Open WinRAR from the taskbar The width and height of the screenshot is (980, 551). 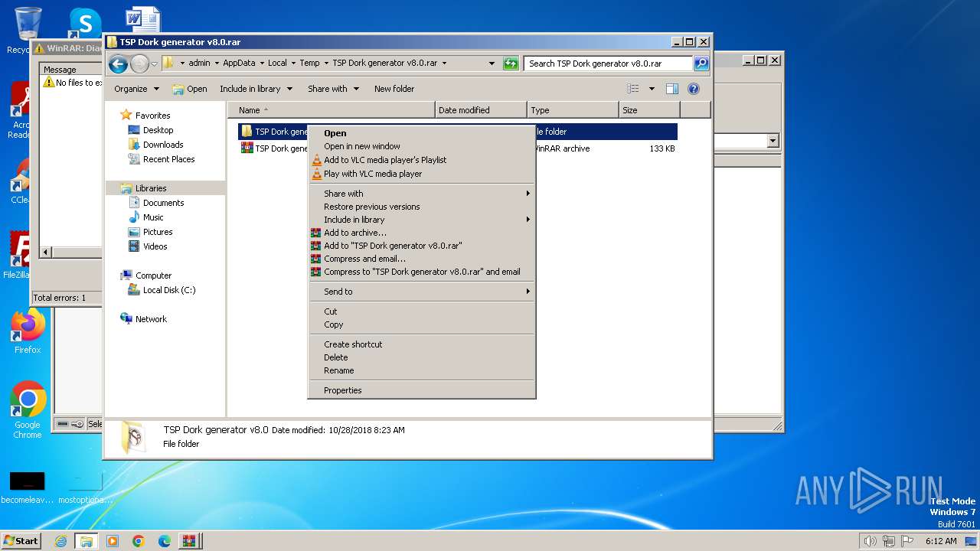click(x=189, y=541)
